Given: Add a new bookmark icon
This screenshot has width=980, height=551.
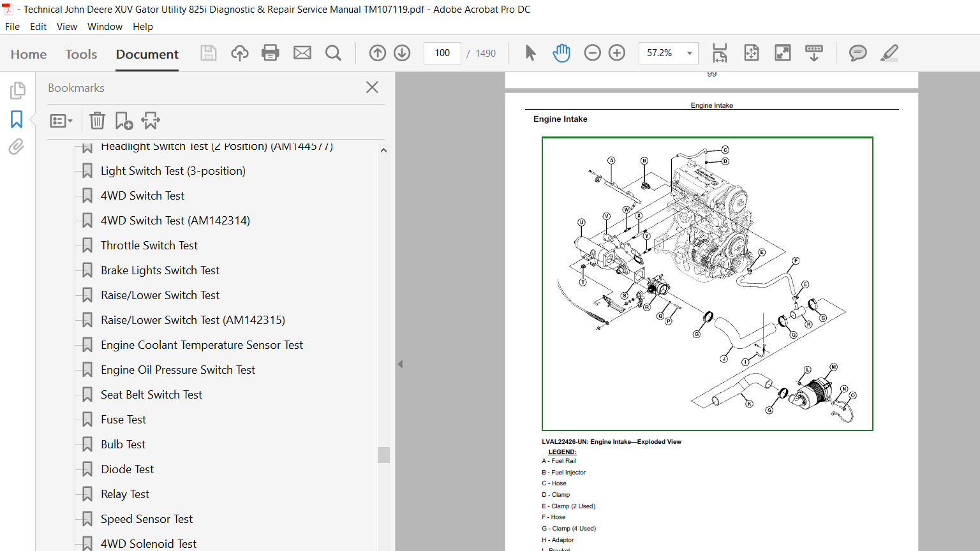Looking at the screenshot, I should (124, 121).
